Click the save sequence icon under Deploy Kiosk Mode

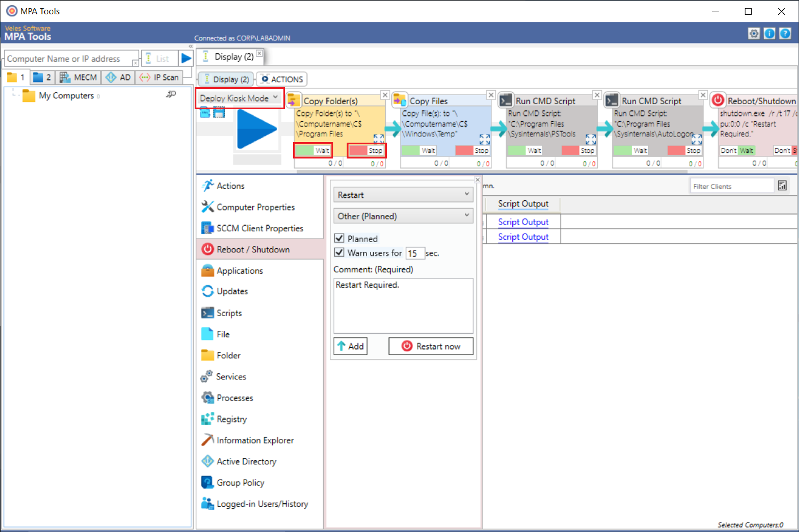click(219, 112)
